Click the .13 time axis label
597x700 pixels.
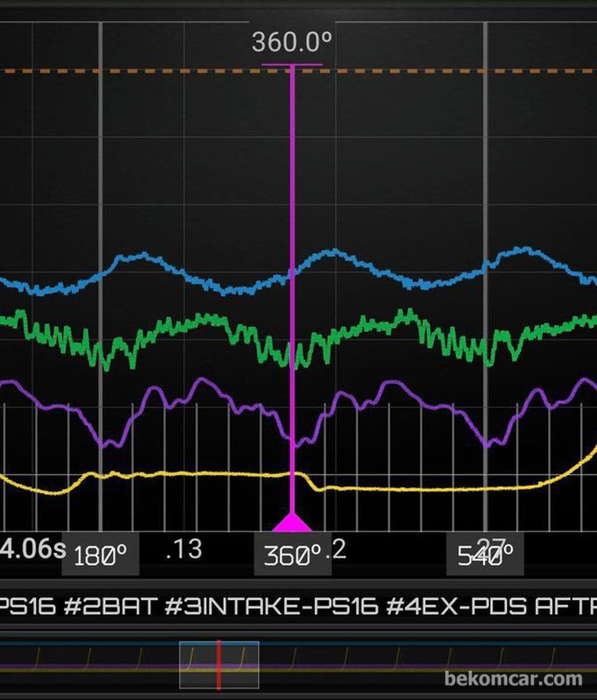[x=184, y=549]
